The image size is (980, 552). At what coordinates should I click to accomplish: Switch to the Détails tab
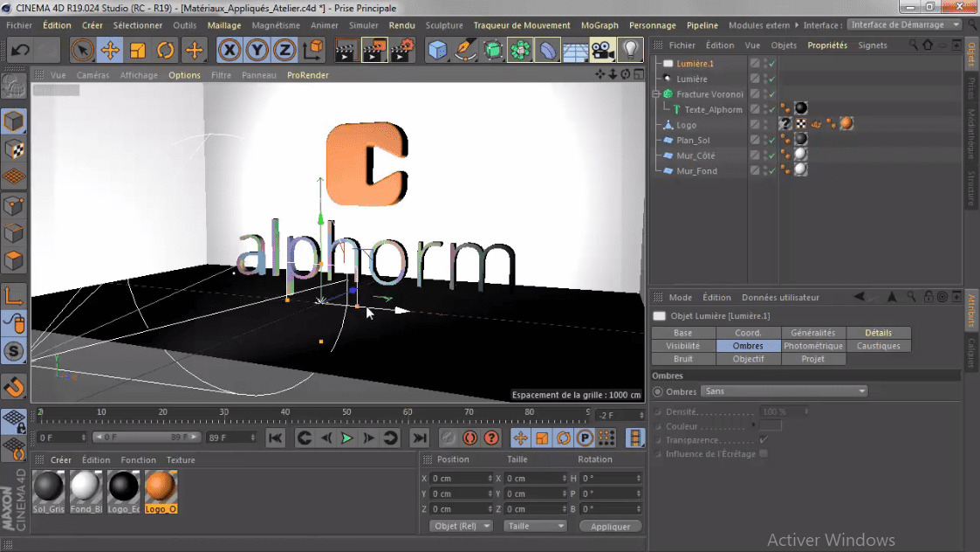(x=878, y=333)
